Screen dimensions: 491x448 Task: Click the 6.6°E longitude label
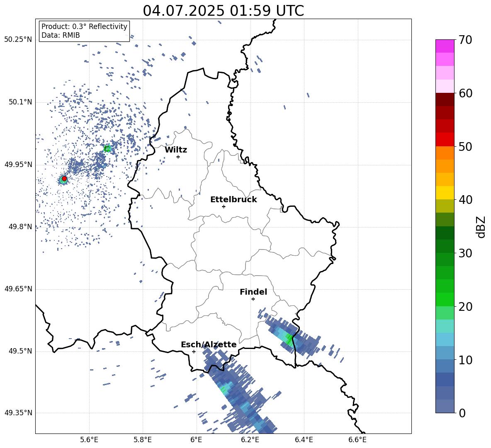[357, 440]
